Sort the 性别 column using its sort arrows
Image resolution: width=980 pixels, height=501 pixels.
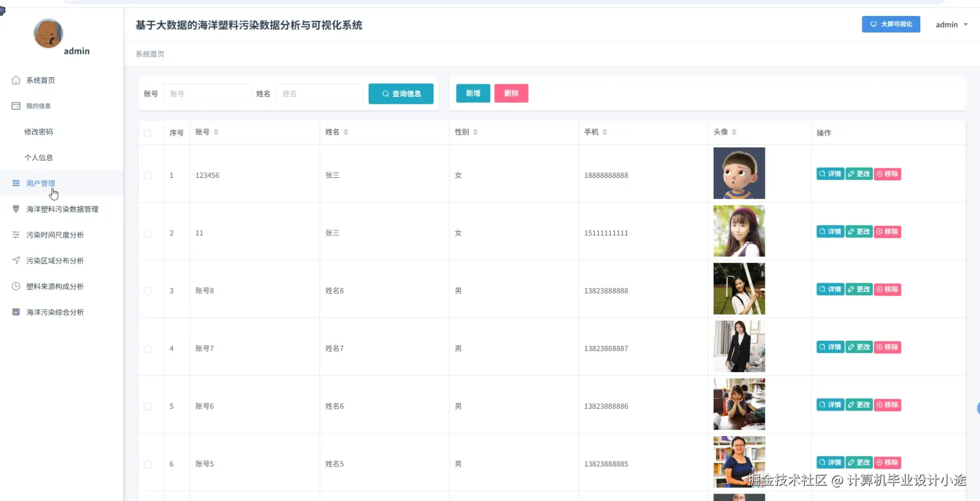pyautogui.click(x=475, y=132)
